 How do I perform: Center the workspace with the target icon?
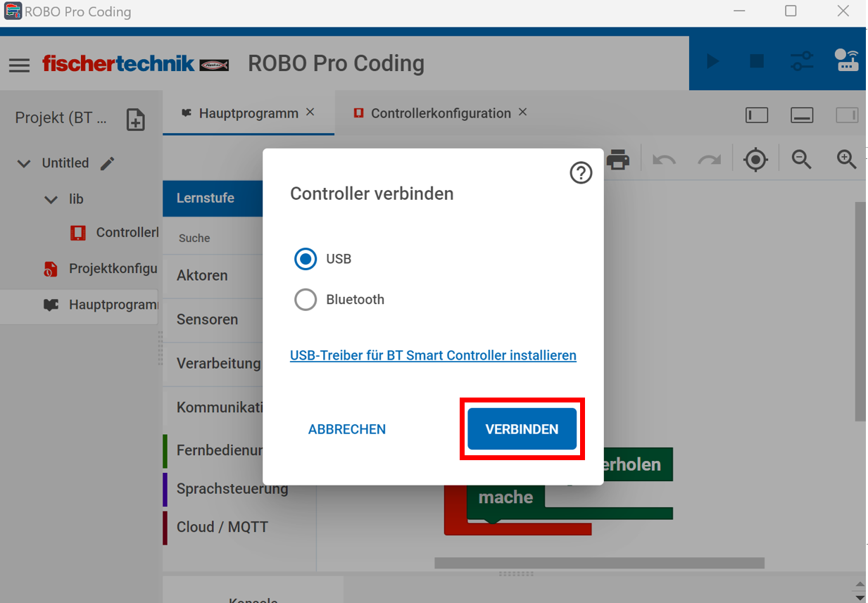tap(755, 160)
